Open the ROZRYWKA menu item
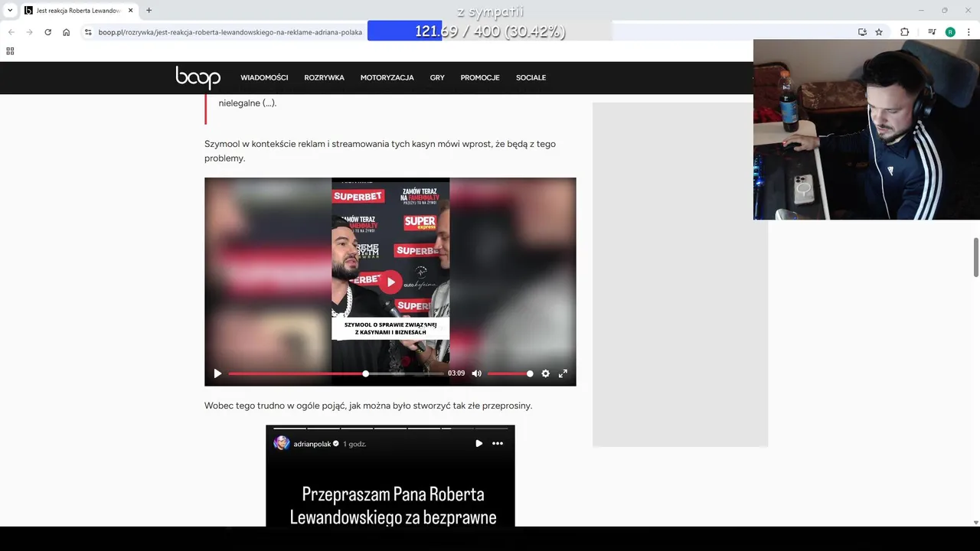 324,77
